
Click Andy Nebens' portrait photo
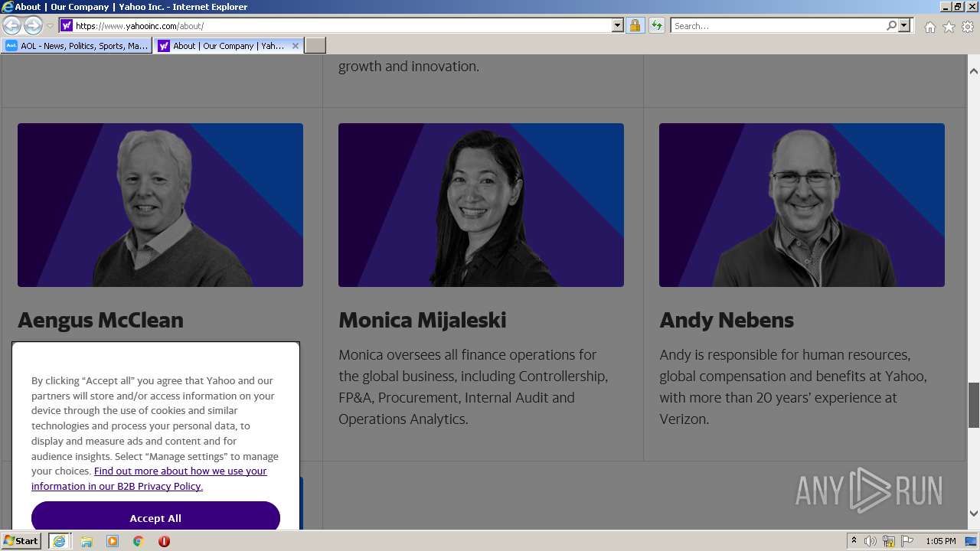(802, 205)
